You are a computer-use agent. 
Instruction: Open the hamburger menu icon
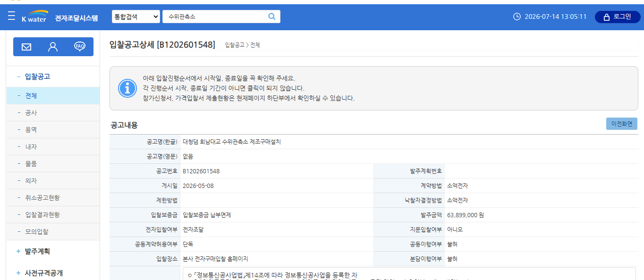(x=12, y=17)
